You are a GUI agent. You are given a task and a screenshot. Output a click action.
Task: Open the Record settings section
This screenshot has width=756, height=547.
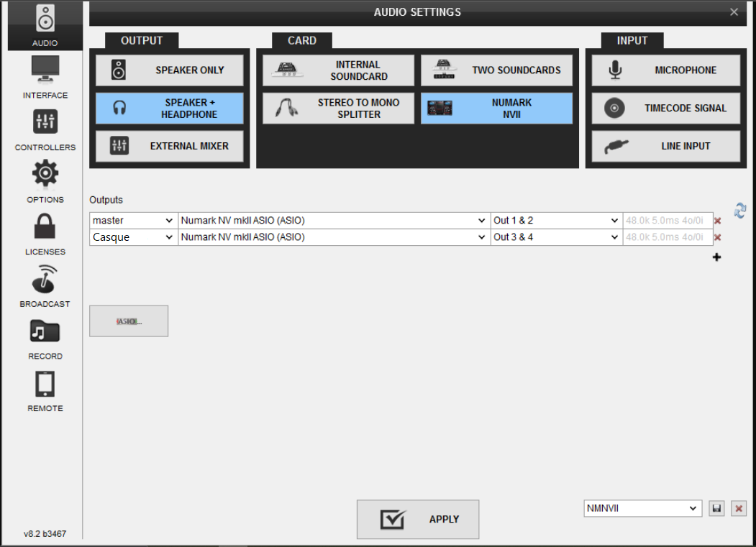(45, 339)
